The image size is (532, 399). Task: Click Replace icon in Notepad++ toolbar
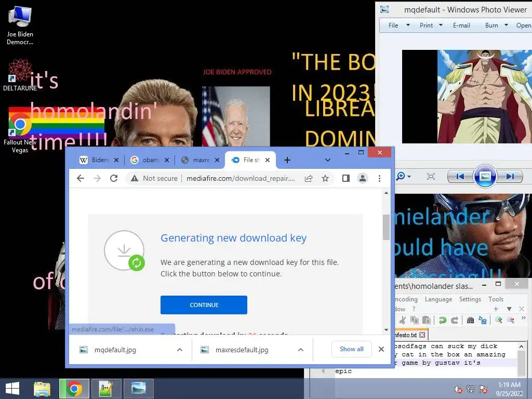[483, 320]
